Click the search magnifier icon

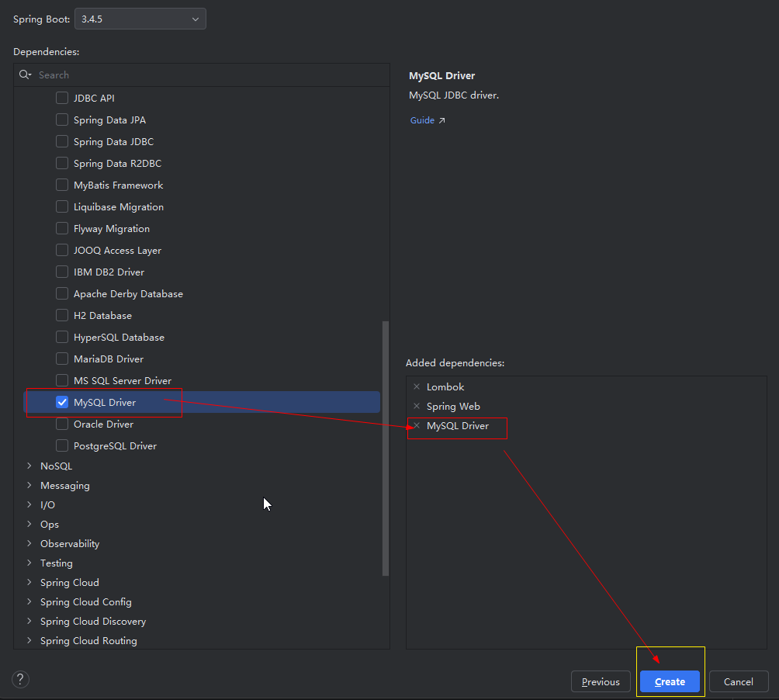coord(25,75)
